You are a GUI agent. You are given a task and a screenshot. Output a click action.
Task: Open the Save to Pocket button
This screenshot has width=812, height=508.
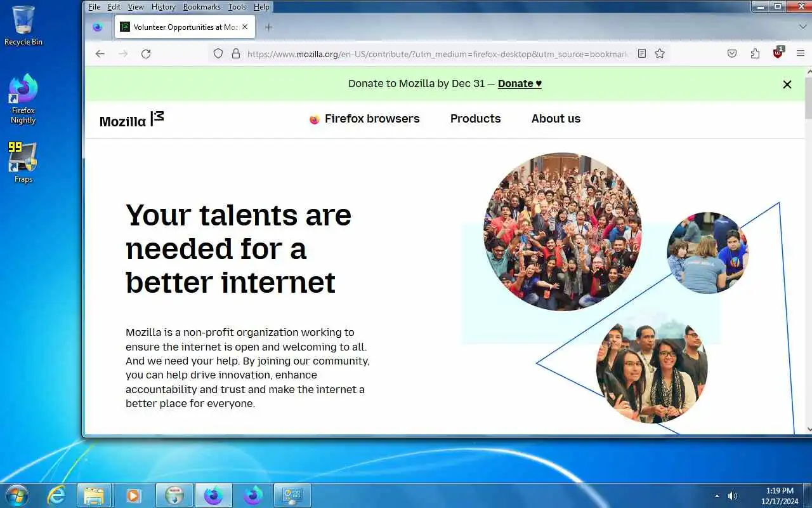point(732,54)
